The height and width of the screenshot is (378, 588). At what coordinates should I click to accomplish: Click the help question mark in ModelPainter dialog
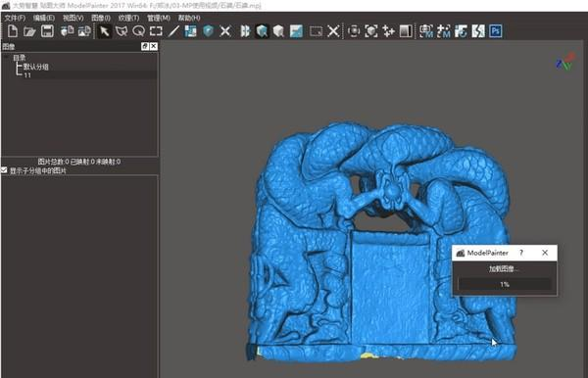coord(521,253)
